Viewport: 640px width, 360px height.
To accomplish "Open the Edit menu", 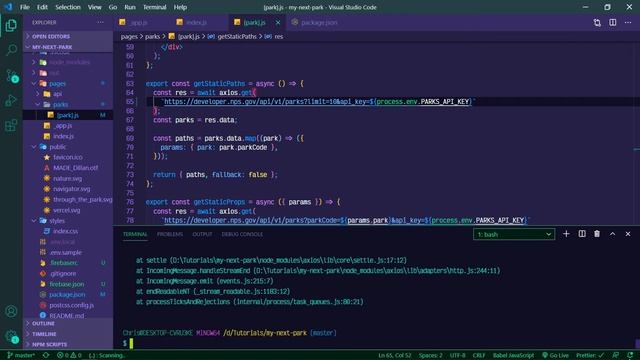I will [x=42, y=7].
